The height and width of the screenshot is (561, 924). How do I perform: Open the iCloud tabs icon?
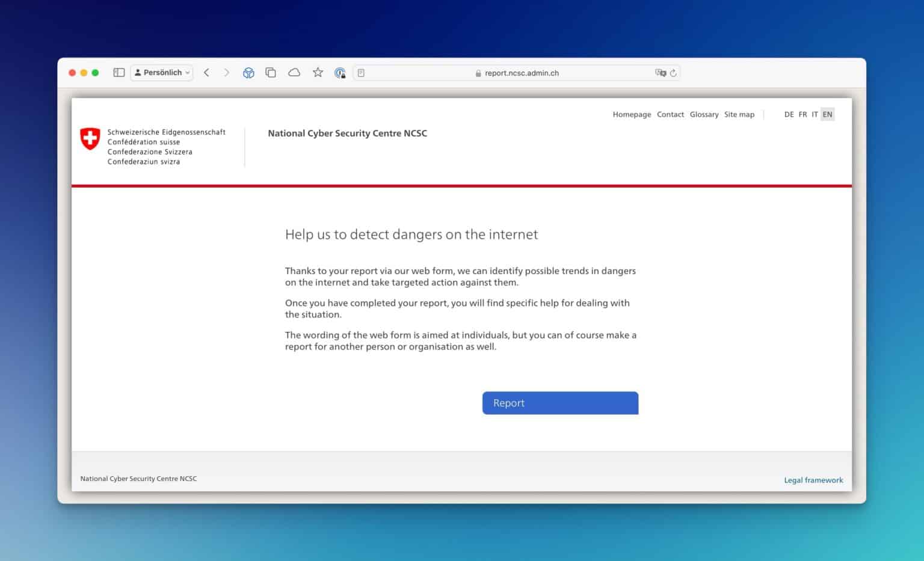[x=294, y=72]
